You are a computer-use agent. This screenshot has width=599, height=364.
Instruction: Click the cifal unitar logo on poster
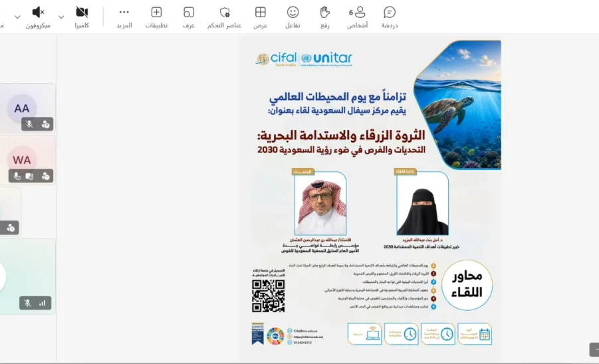tap(304, 59)
